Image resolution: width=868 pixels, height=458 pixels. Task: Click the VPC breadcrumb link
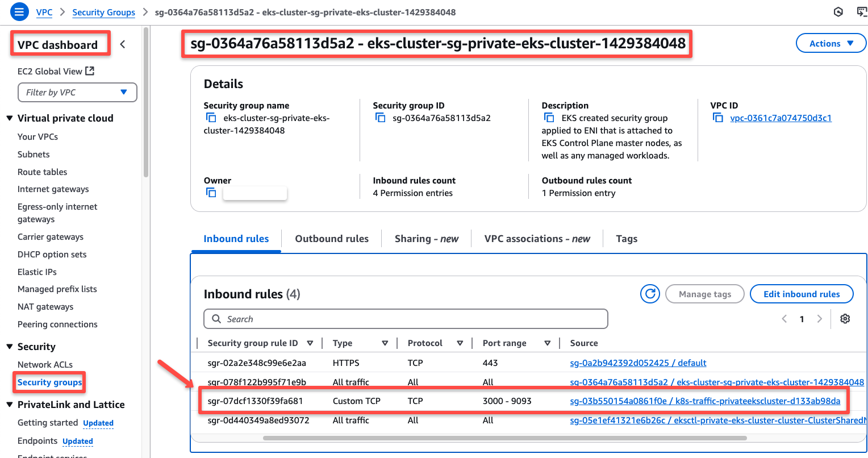(44, 12)
